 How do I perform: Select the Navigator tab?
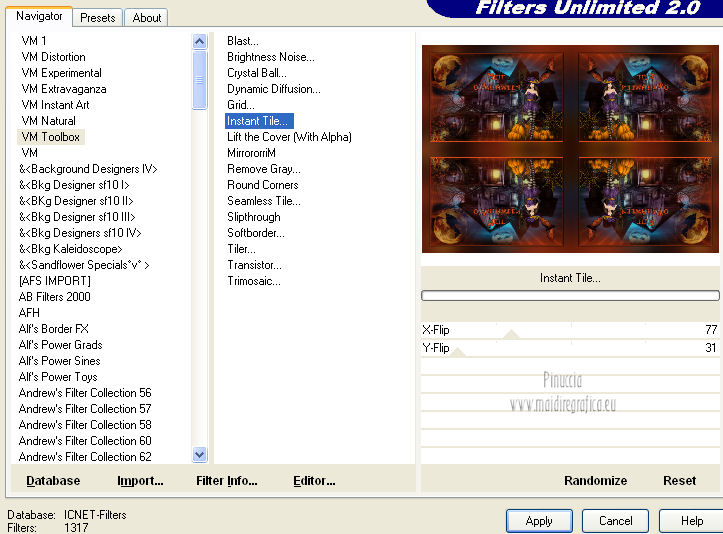(39, 16)
